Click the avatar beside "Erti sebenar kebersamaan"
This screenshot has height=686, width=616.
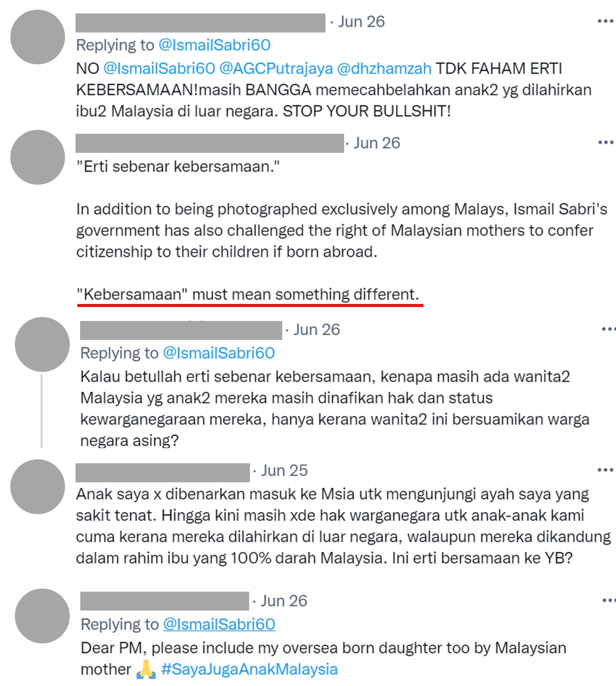tap(38, 157)
